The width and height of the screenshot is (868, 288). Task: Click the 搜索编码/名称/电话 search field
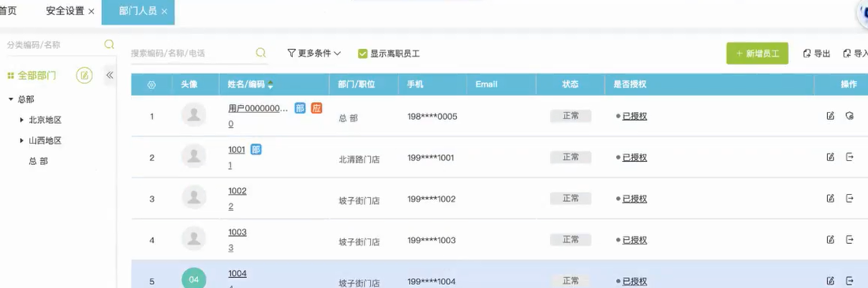tap(192, 53)
